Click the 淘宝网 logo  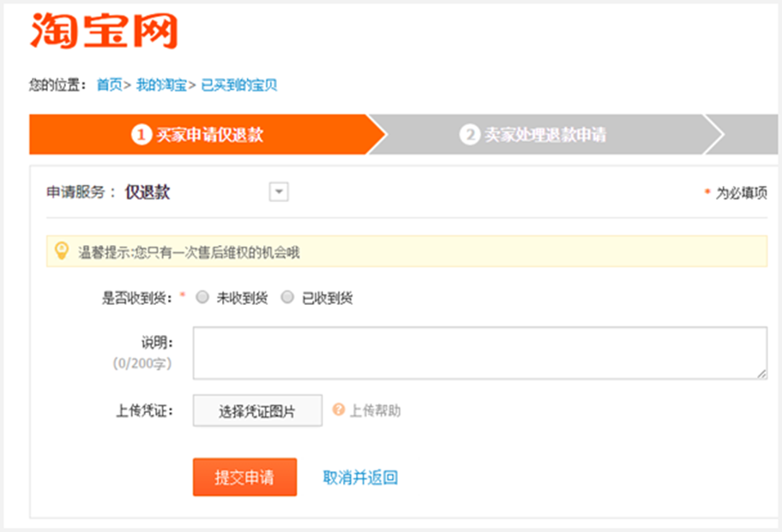point(104,31)
